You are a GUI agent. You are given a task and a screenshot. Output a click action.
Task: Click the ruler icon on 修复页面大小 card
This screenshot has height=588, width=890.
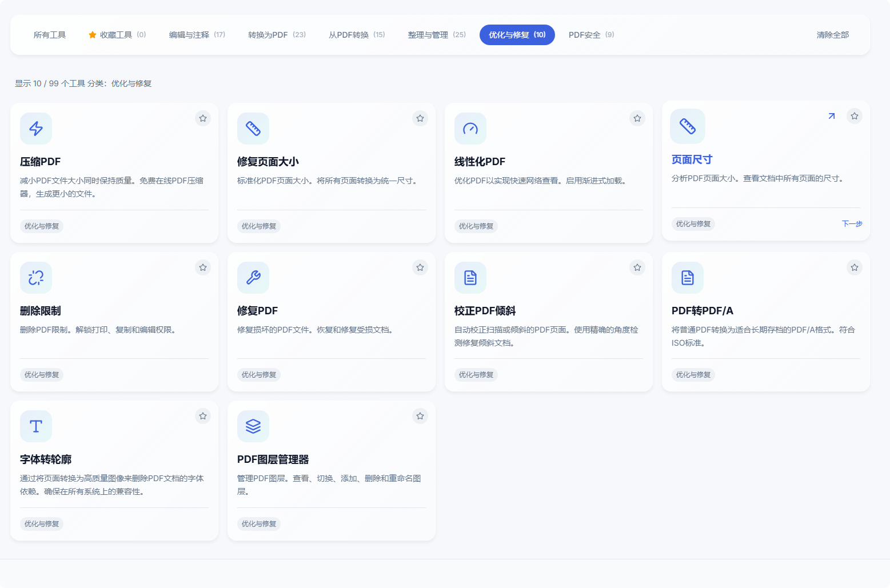pos(253,129)
